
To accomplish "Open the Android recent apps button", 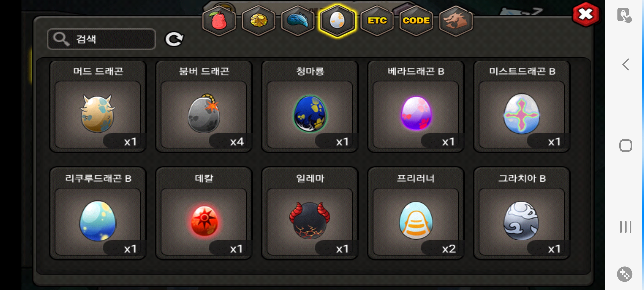I will coord(625,227).
